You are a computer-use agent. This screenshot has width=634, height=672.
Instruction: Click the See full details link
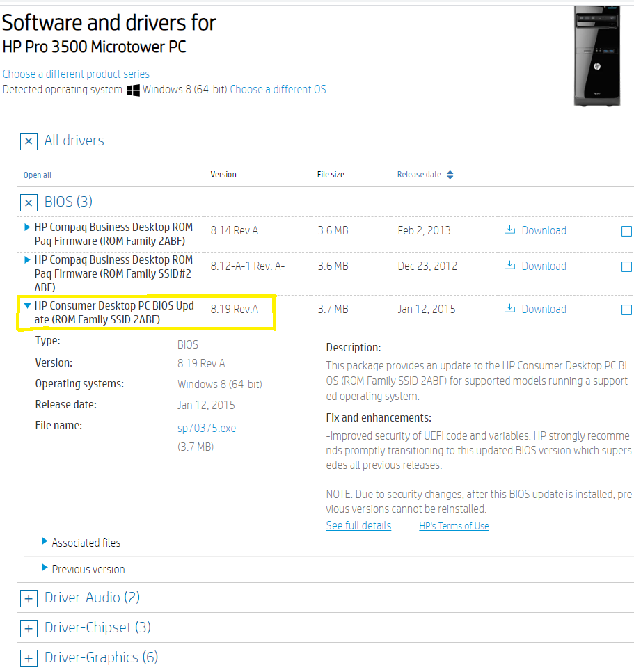click(358, 525)
